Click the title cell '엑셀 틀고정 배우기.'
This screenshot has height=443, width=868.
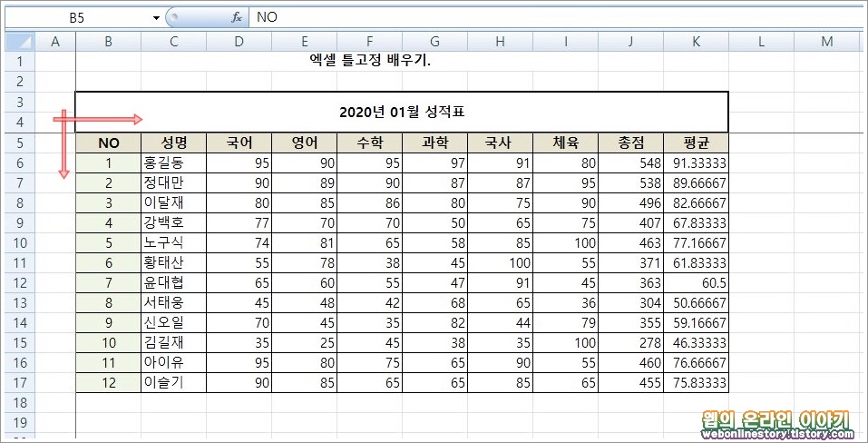click(x=370, y=61)
